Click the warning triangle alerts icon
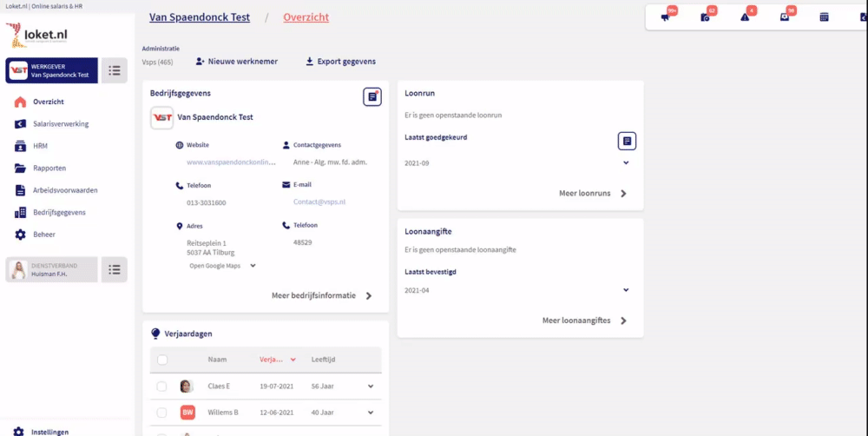Screen dimensions: 868x436 (745, 17)
